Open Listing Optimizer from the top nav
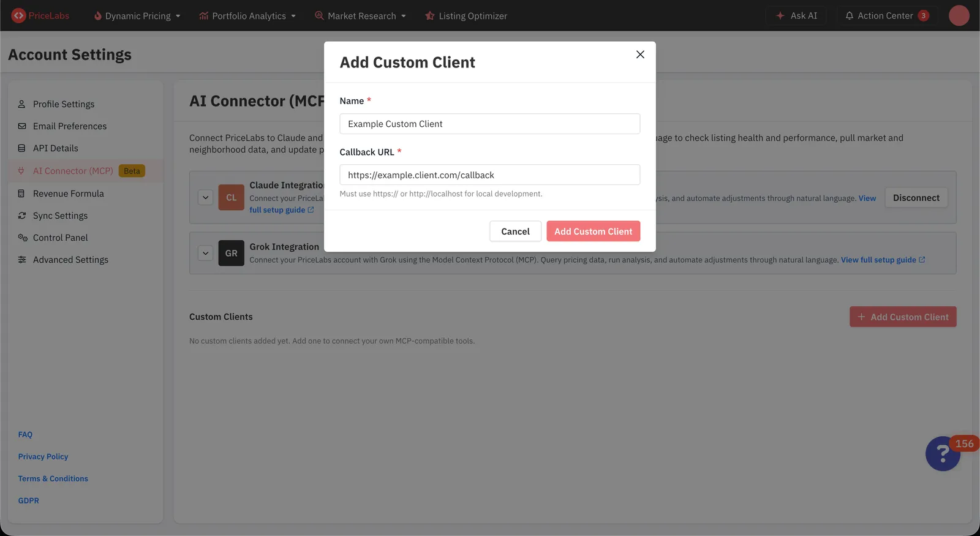Screen dimensions: 980x536 pyautogui.click(x=466, y=16)
